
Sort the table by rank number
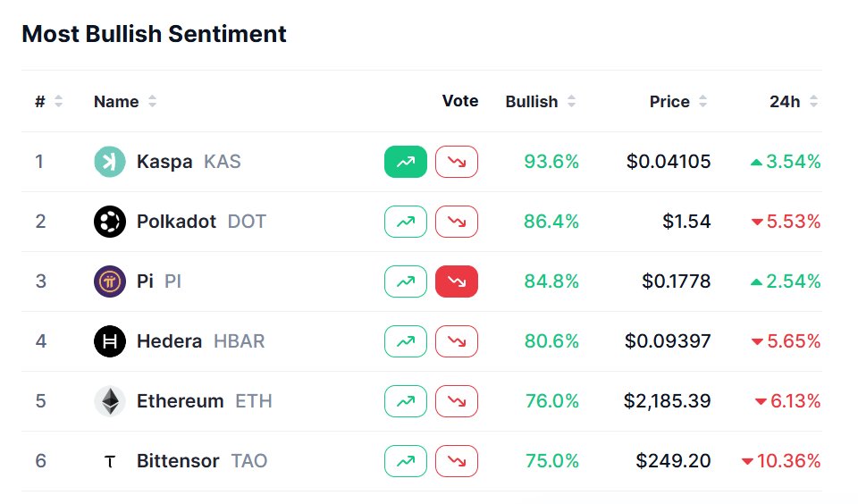[x=48, y=102]
